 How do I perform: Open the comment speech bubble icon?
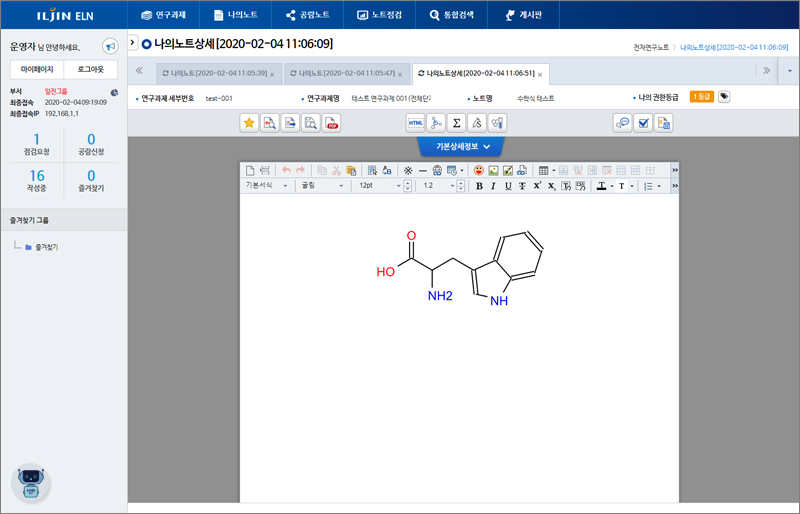coord(623,122)
